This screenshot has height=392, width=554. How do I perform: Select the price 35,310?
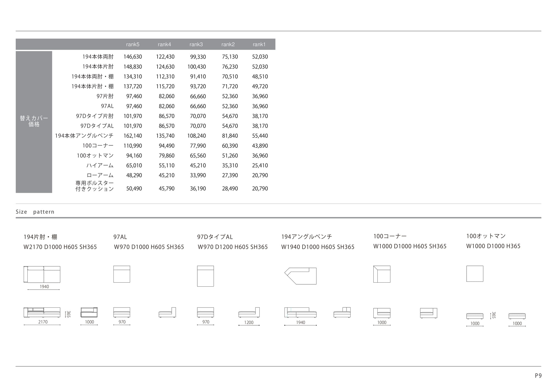230,165
